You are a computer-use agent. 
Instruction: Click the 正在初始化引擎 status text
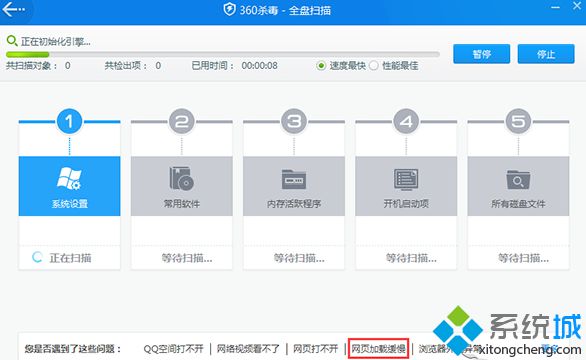pyautogui.click(x=56, y=41)
